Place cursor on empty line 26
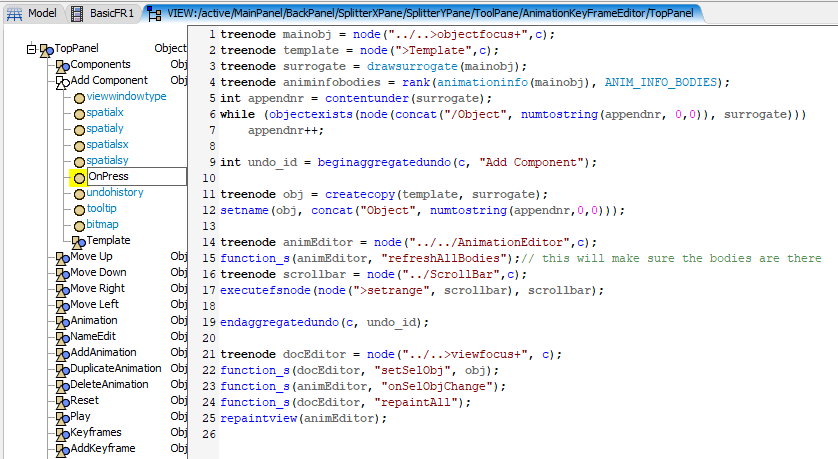The image size is (838, 459). click(x=400, y=435)
